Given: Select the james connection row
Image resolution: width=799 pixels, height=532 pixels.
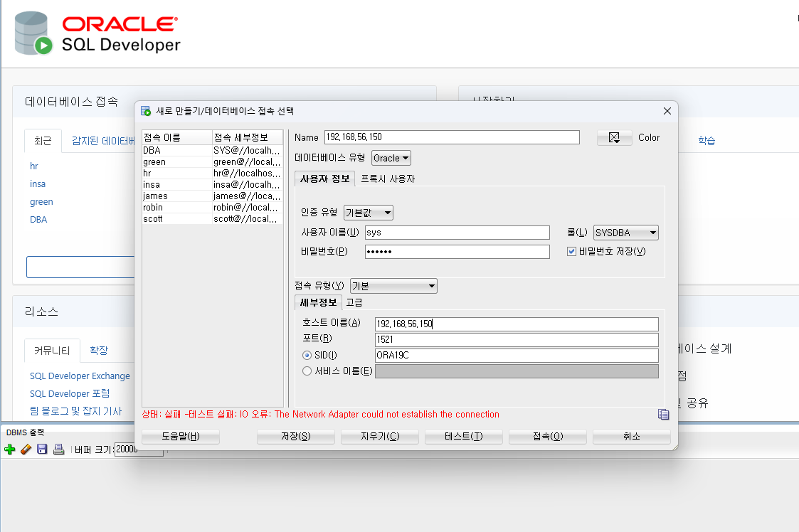Looking at the screenshot, I should pyautogui.click(x=212, y=196).
